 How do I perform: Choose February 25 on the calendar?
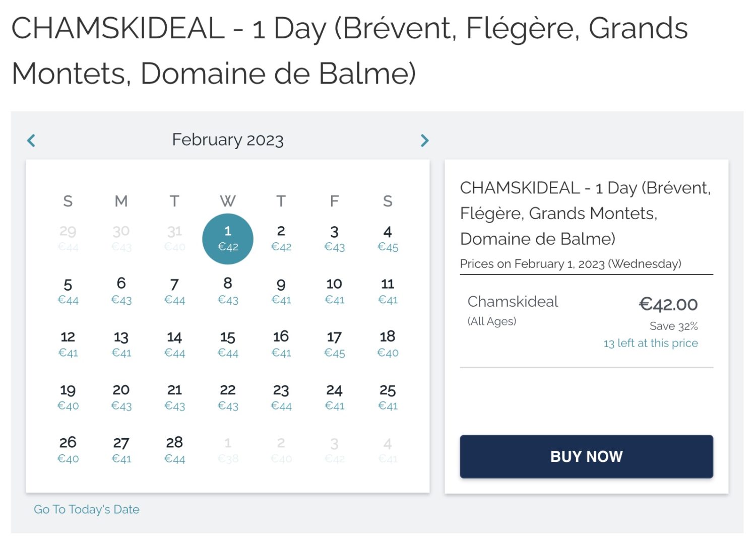(x=387, y=397)
